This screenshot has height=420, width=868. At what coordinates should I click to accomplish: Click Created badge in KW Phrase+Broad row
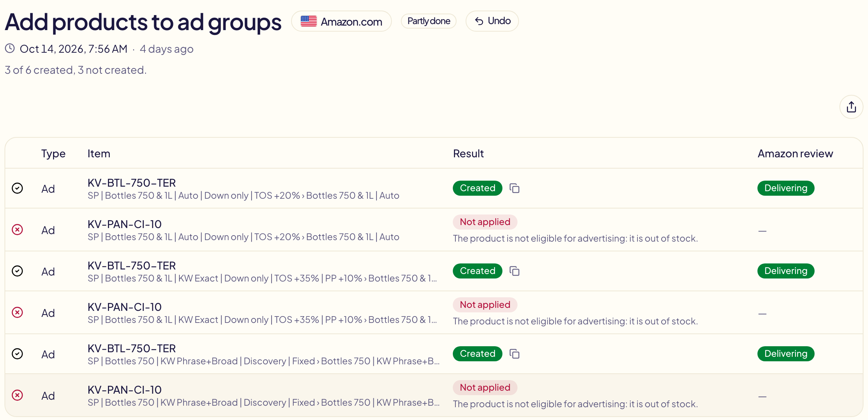(478, 354)
